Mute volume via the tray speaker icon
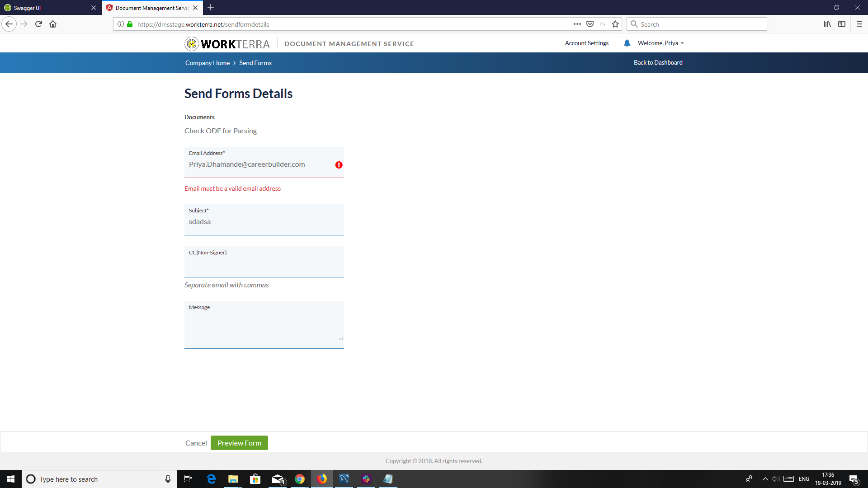 [776, 479]
